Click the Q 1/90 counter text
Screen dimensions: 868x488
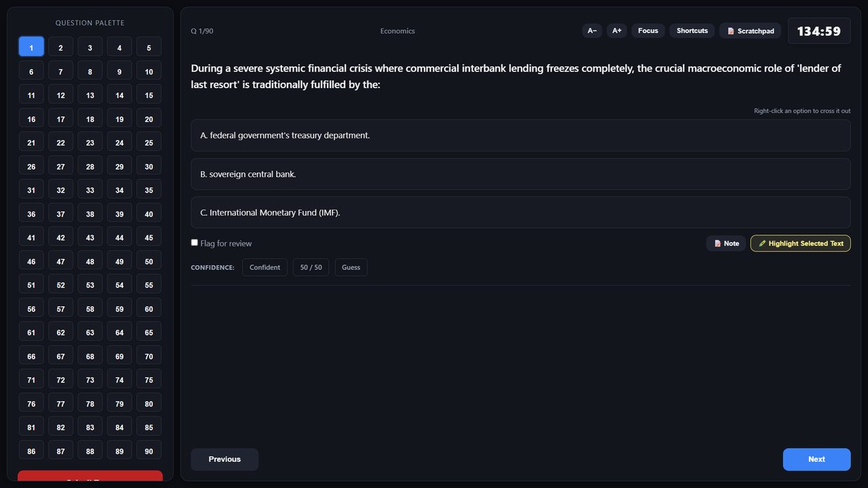(202, 31)
